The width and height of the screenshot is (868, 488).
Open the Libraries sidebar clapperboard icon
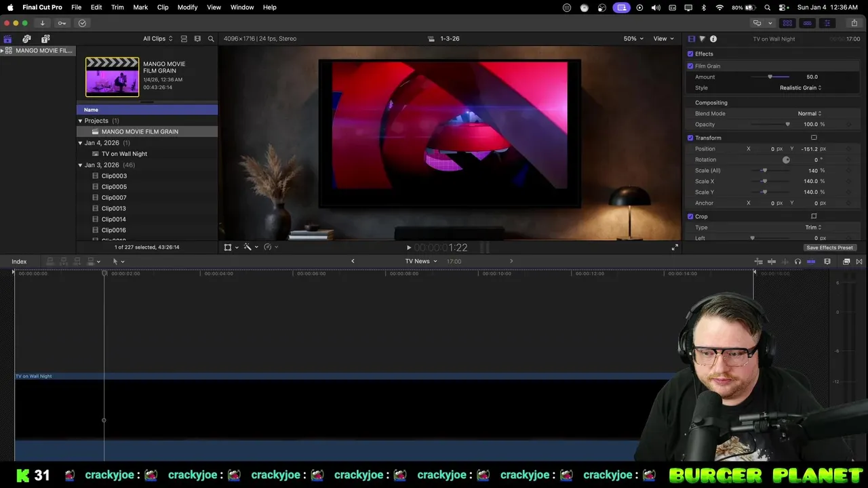pyautogui.click(x=7, y=39)
